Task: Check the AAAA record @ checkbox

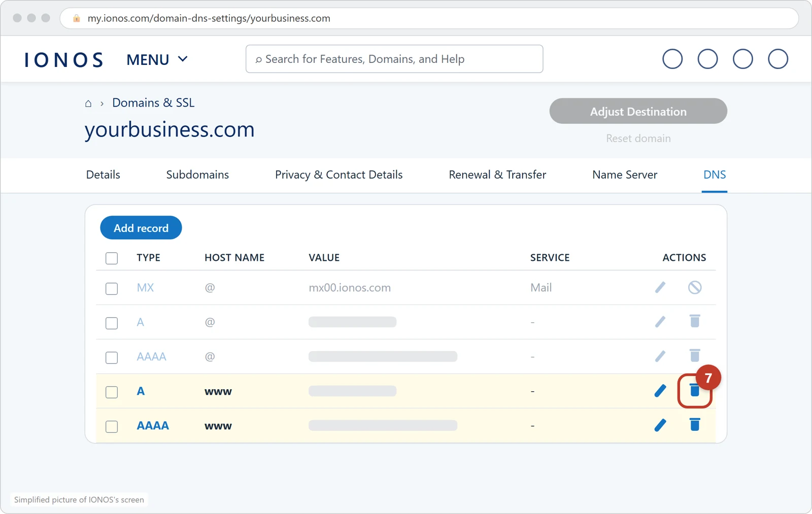Action: click(112, 358)
